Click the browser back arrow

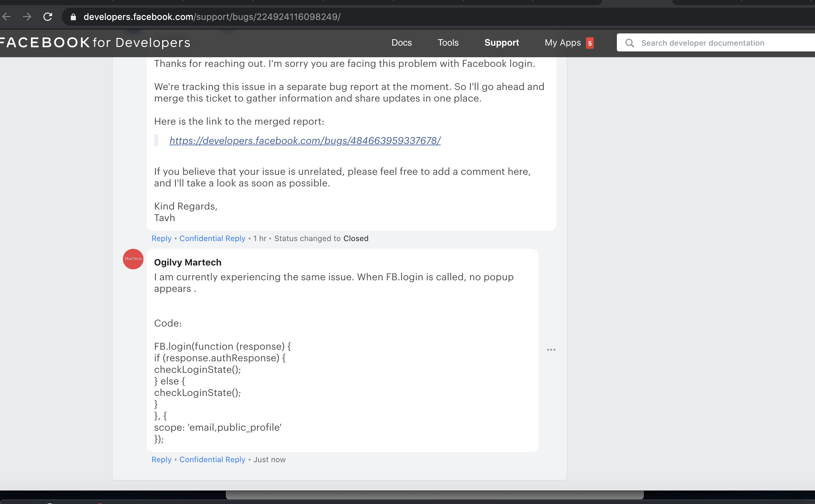[7, 17]
